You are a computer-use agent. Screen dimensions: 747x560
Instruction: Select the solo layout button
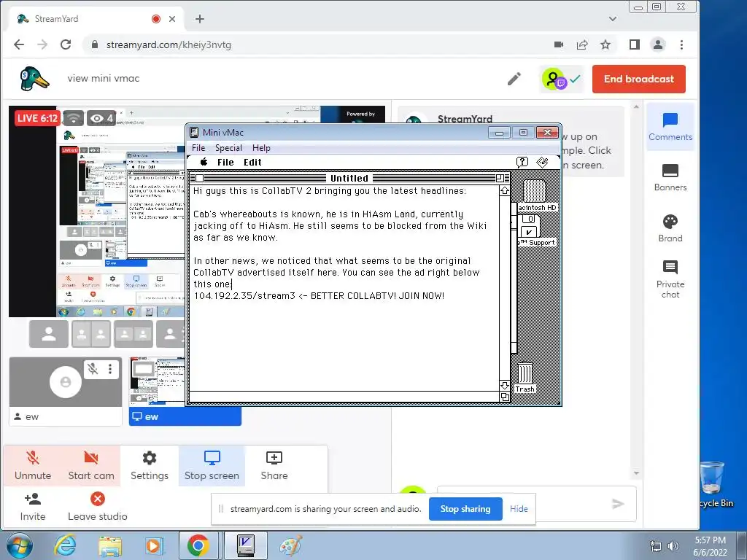(49, 334)
